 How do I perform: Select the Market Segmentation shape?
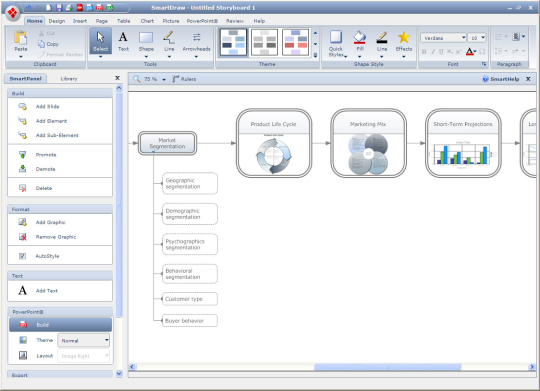167,143
